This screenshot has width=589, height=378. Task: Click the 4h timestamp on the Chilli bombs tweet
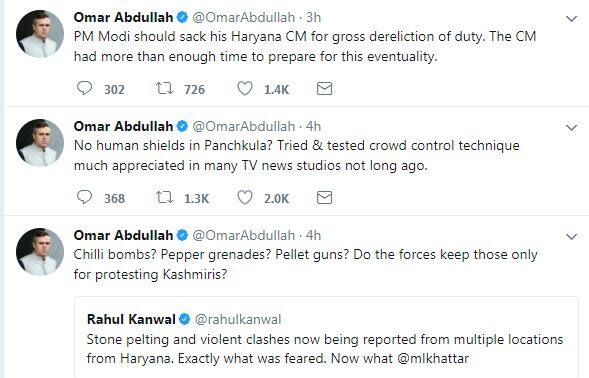pyautogui.click(x=313, y=235)
